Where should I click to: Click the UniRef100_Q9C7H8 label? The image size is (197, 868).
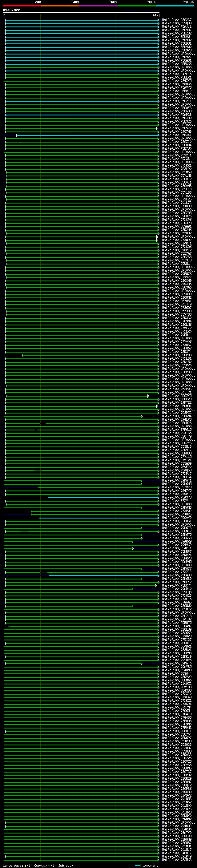pyautogui.click(x=177, y=132)
